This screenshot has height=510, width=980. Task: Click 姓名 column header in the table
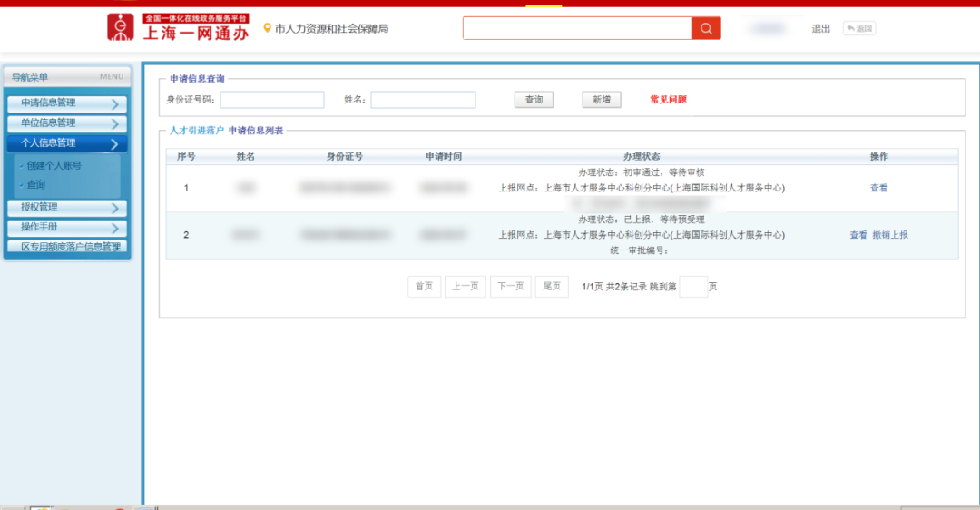point(246,156)
